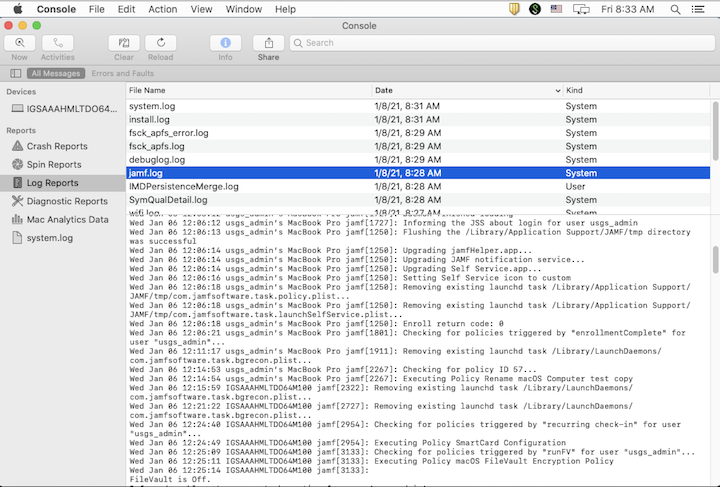Click the Now toolbar icon
Viewport: 720px width, 487px height.
[x=19, y=43]
